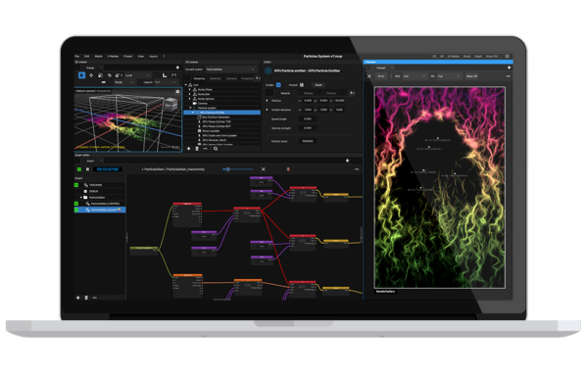Click the Warp Off button in Preview
Screen dimensions: 588x372
point(471,76)
